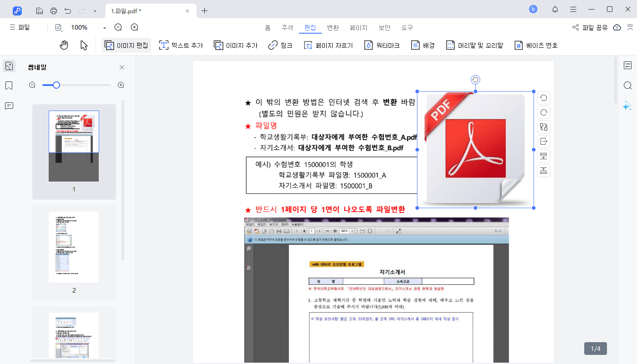Open 머리말 및 꼬리말 header and footer

474,45
